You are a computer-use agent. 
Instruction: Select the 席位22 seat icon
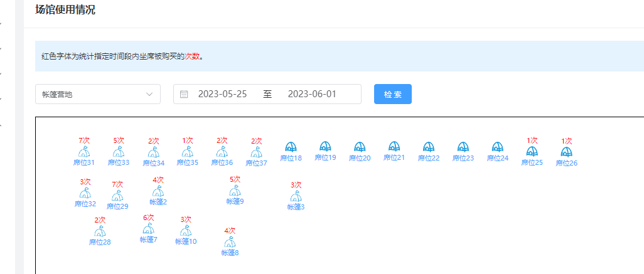[429, 147]
